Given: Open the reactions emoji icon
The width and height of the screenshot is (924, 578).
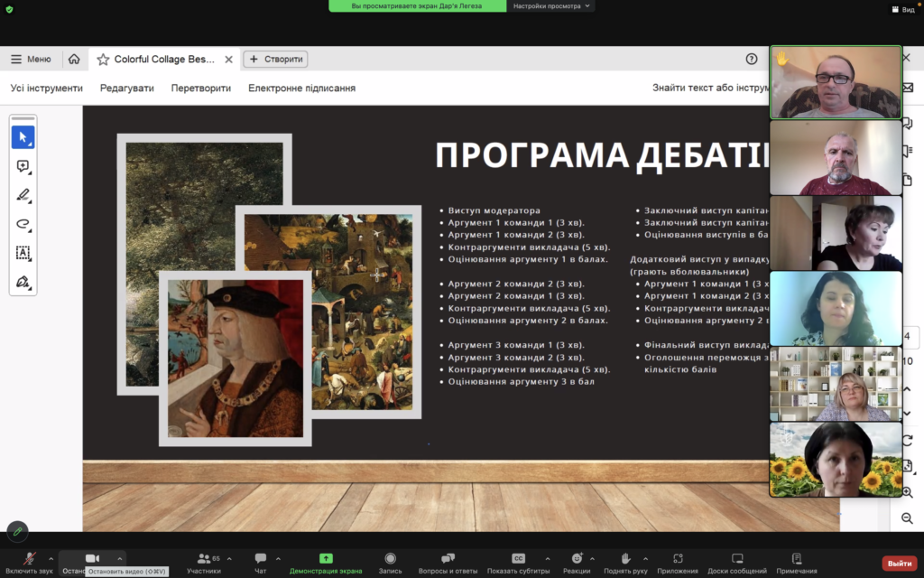Looking at the screenshot, I should click(577, 558).
